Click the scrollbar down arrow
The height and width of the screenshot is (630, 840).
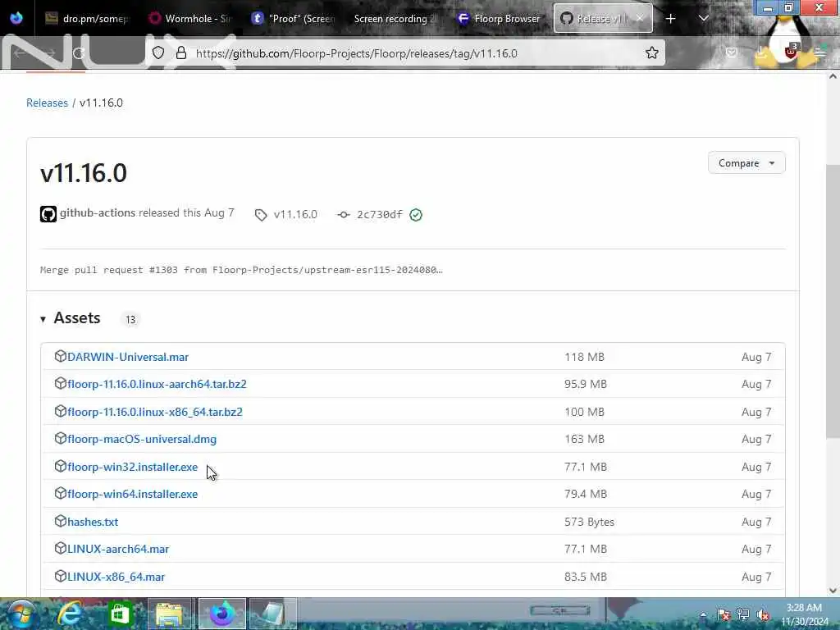tap(833, 591)
